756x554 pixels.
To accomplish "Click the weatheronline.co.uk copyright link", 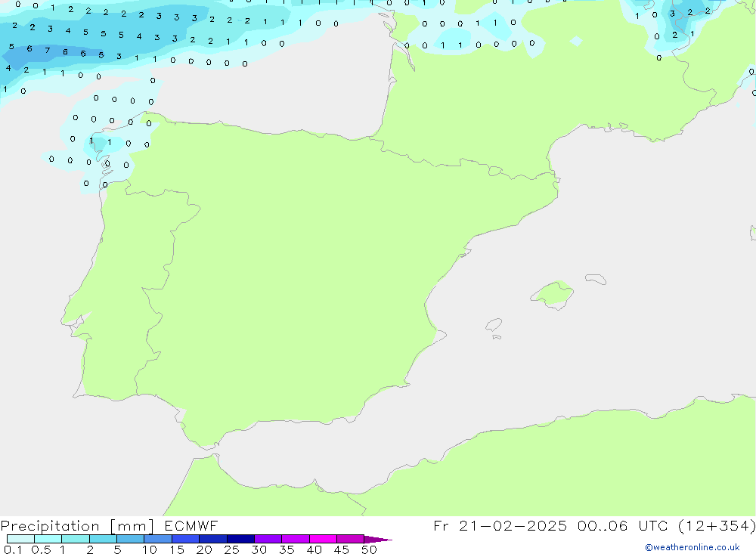I will pyautogui.click(x=692, y=547).
